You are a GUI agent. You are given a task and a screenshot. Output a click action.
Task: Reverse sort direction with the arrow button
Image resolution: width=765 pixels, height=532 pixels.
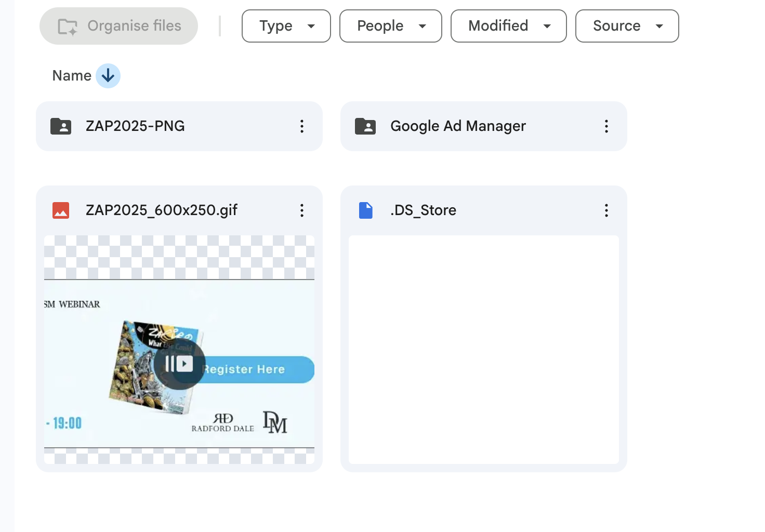click(108, 76)
